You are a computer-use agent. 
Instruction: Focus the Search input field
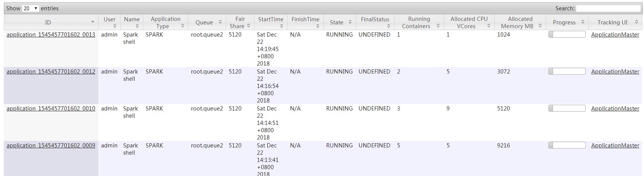coord(608,8)
